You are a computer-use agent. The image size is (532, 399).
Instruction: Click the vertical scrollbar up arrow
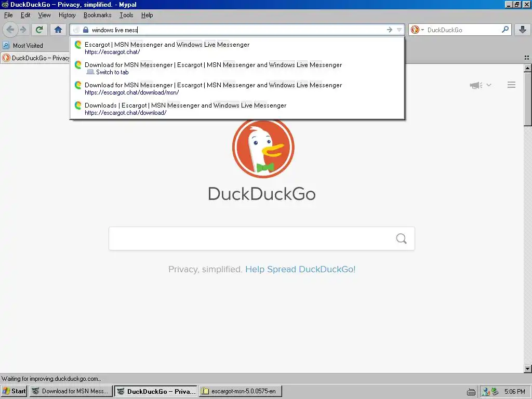coord(528,68)
